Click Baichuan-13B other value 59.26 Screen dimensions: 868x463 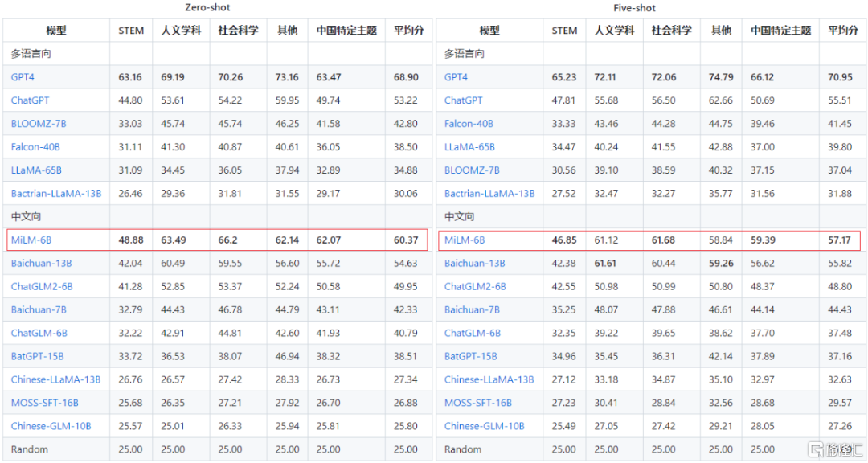pyautogui.click(x=721, y=263)
